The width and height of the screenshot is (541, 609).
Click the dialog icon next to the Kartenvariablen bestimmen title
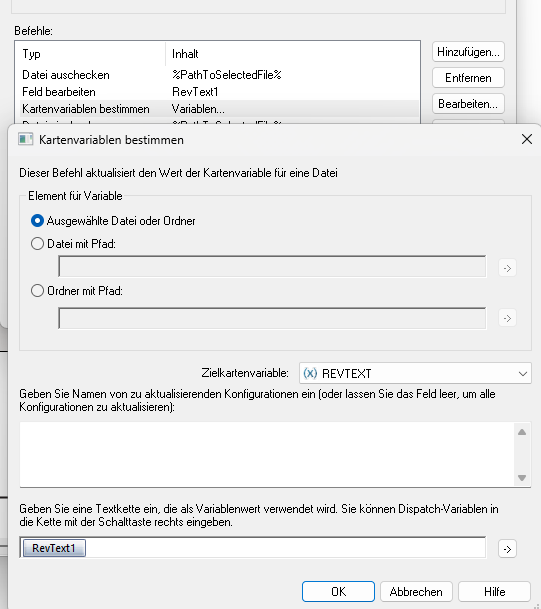pos(26,139)
